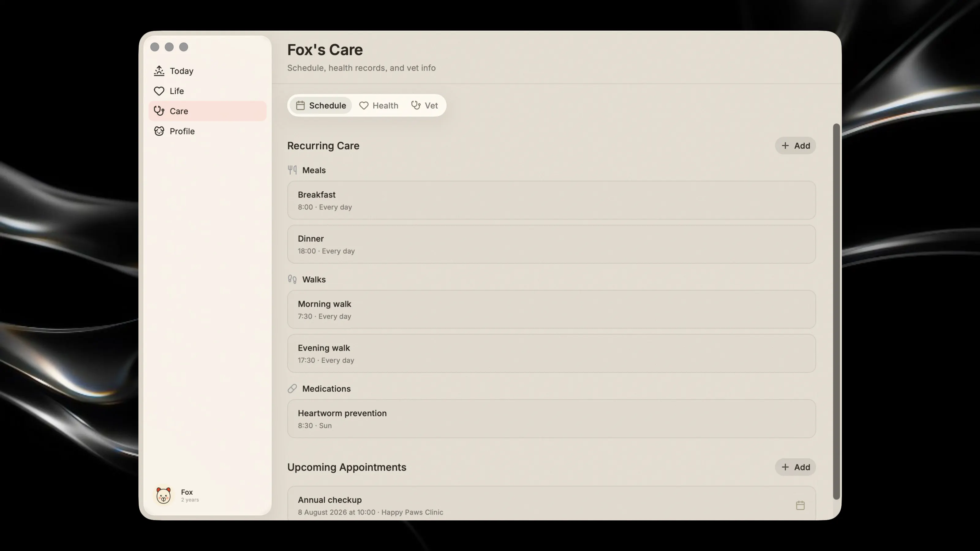Click the Upcoming Appointments heading
The image size is (980, 551).
[x=347, y=467]
